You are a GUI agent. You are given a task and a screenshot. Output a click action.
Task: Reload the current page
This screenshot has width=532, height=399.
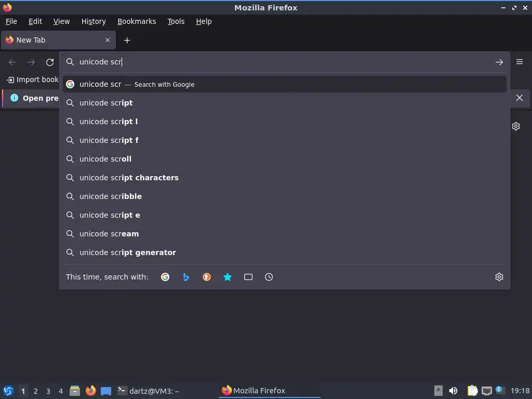pos(50,62)
